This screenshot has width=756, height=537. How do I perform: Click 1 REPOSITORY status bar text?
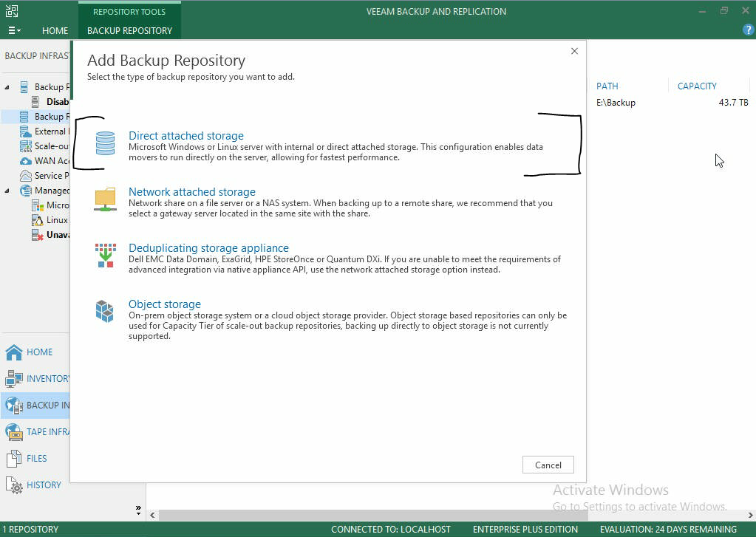(x=30, y=530)
